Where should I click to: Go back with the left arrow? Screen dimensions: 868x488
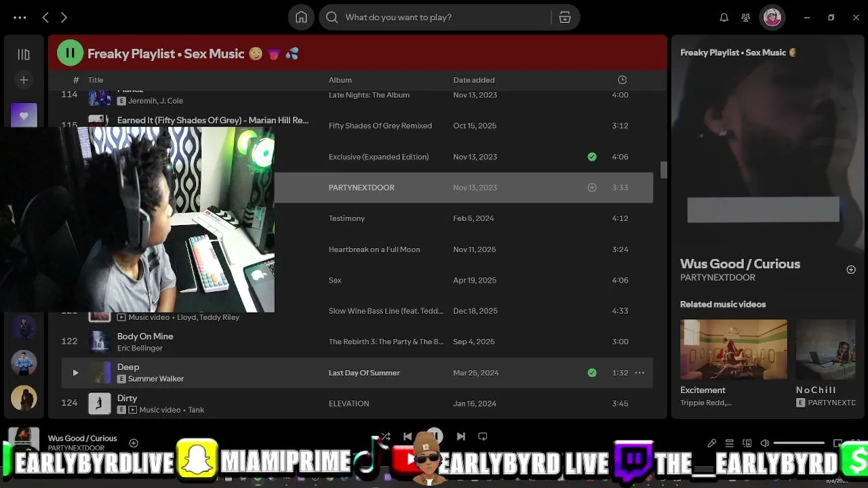pyautogui.click(x=45, y=18)
